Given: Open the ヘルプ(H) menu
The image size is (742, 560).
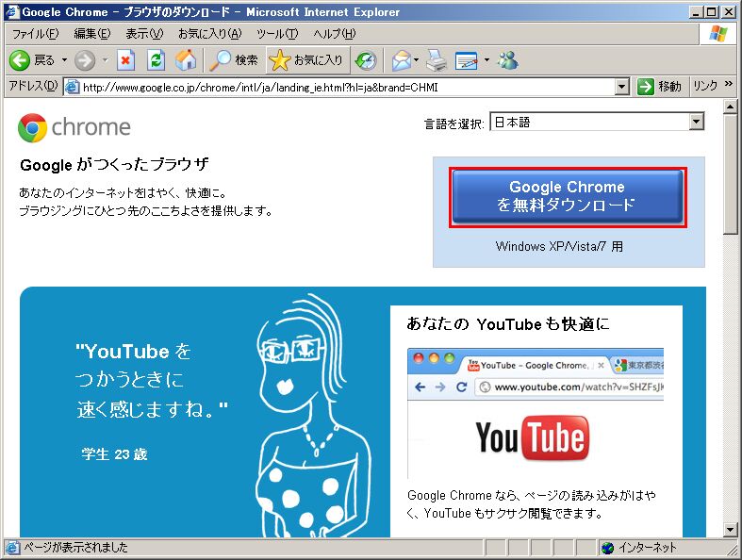Looking at the screenshot, I should point(334,34).
